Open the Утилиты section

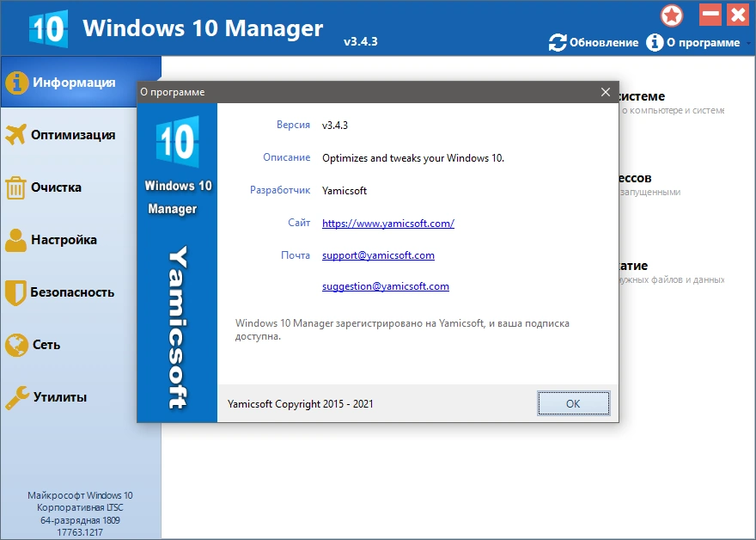pyautogui.click(x=60, y=397)
